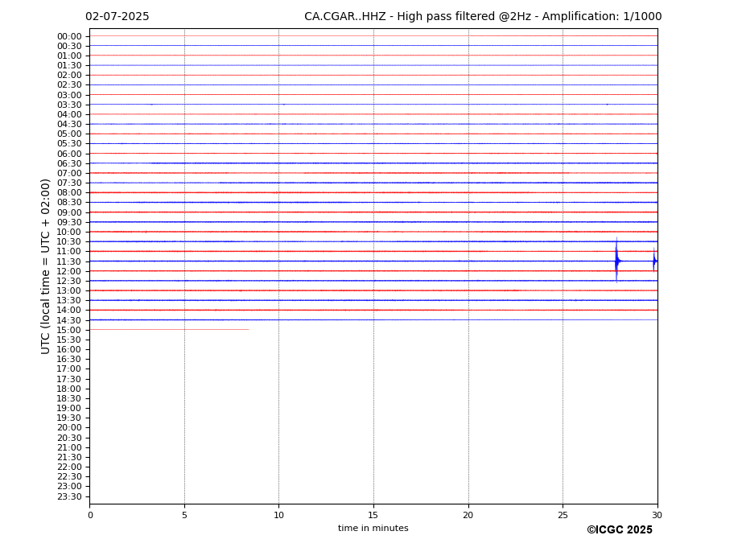This screenshot has width=746, height=560.
Task: Click the 11:00 time row label
Action: 69,252
